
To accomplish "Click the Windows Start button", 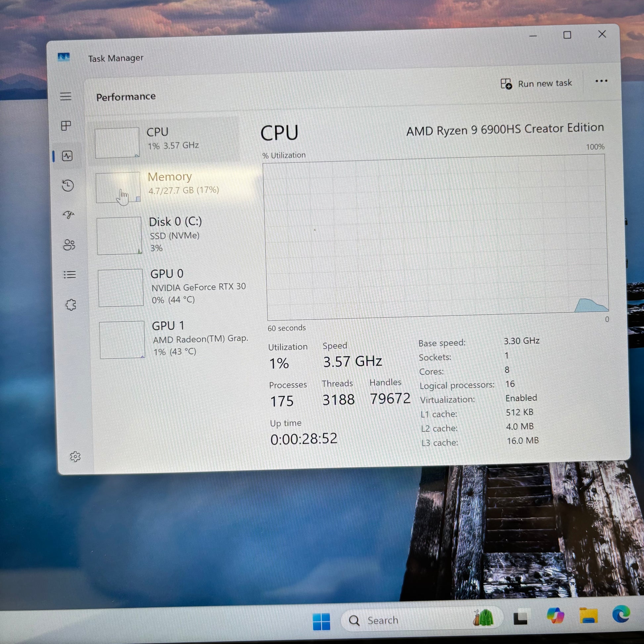I will [x=321, y=621].
